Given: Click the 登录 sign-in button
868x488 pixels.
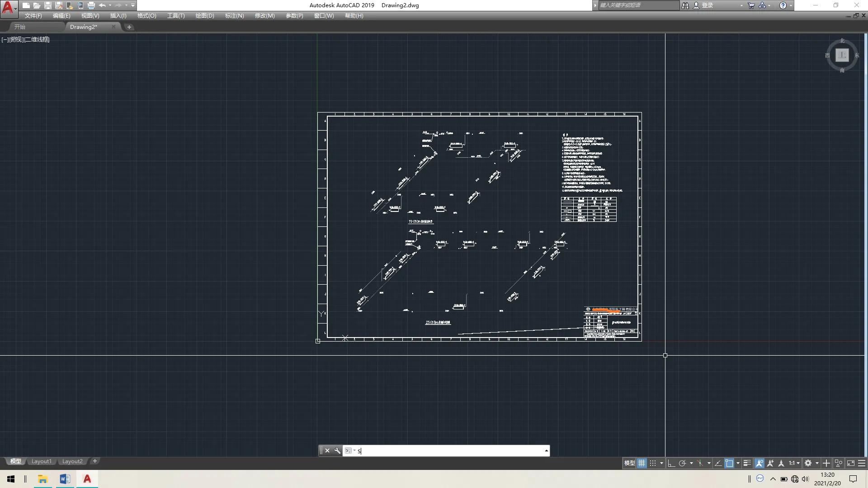Looking at the screenshot, I should [x=703, y=5].
